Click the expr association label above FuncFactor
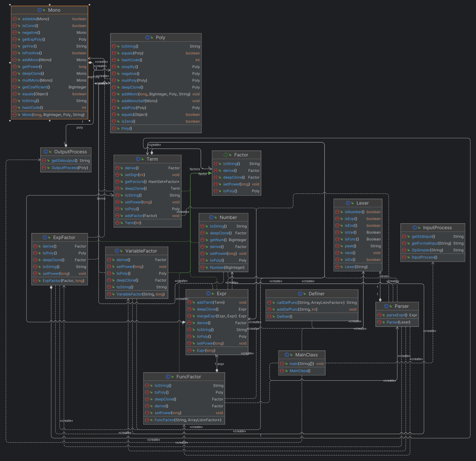 point(221,364)
